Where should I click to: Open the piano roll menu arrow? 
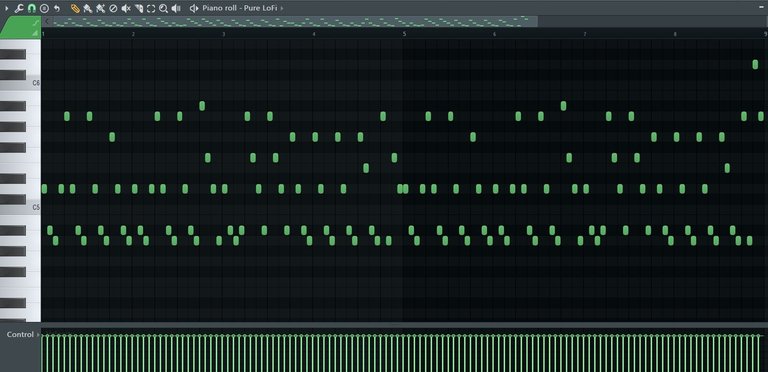(x=6, y=8)
